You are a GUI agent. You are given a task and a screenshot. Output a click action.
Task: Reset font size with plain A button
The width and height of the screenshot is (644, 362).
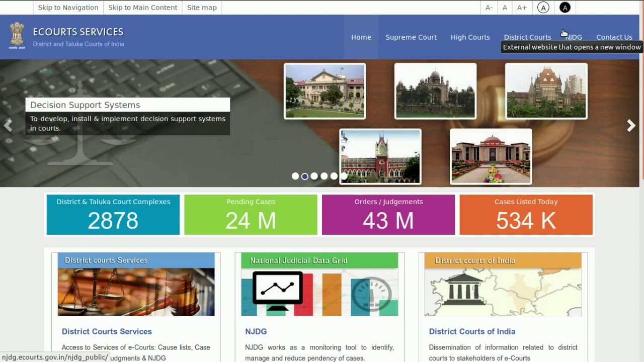coord(505,8)
